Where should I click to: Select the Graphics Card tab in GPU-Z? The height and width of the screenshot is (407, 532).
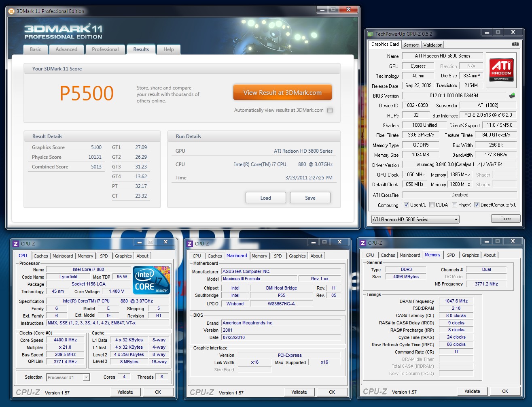(x=385, y=44)
